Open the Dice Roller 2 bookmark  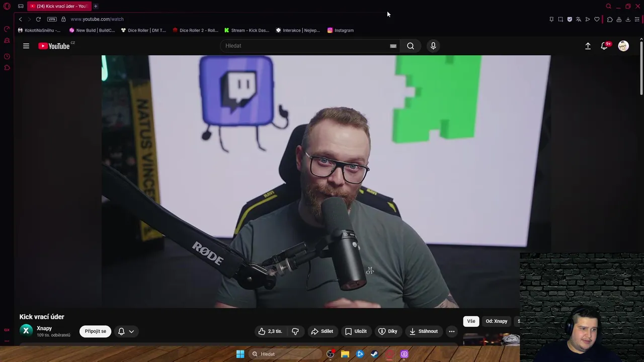click(195, 30)
